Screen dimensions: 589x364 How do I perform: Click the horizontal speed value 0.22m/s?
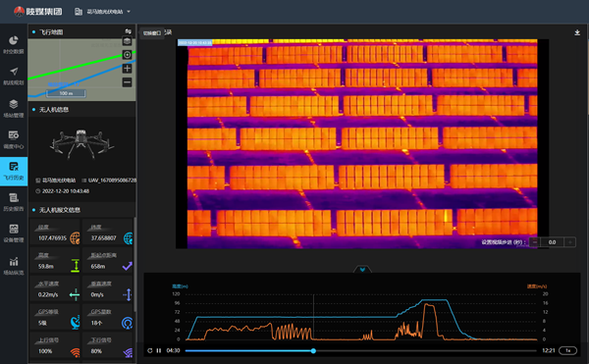click(48, 294)
